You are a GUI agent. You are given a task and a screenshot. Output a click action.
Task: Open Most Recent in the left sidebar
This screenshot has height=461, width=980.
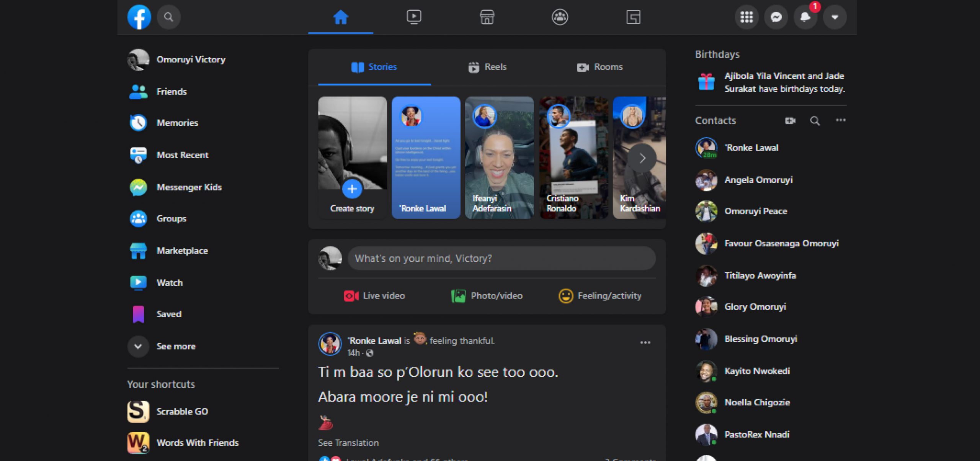(203, 155)
